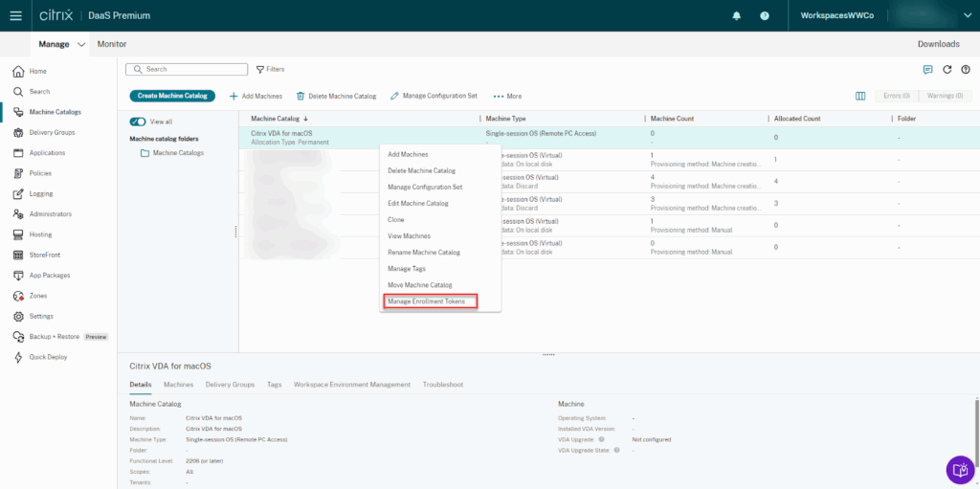
Task: Open the hamburger navigation menu
Action: (x=15, y=15)
